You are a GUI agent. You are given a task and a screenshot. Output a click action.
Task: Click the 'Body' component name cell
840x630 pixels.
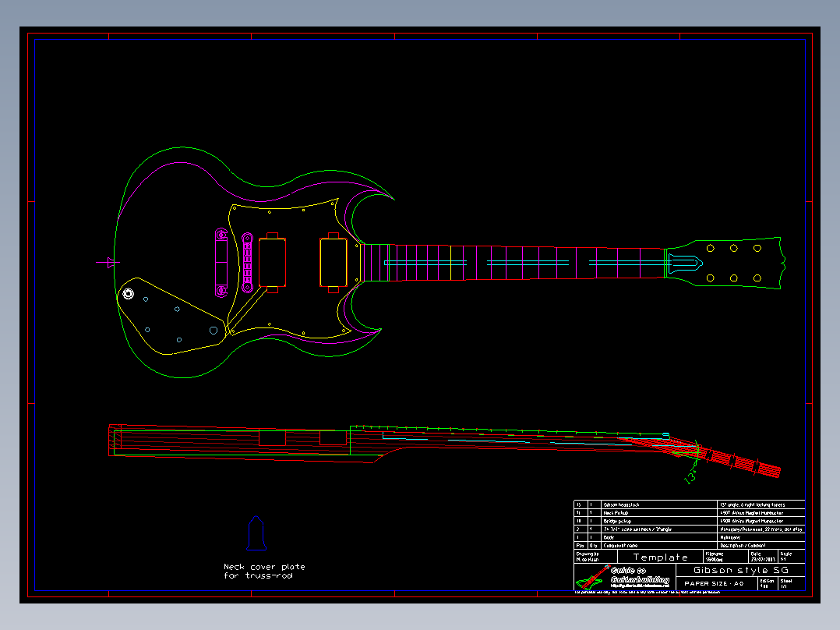tap(659, 536)
